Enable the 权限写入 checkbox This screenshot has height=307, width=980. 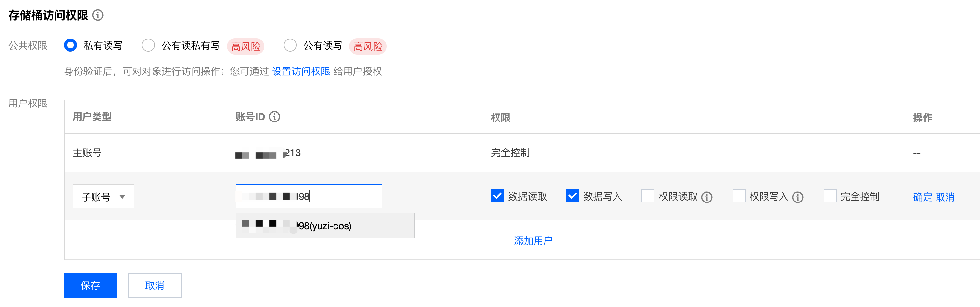coord(739,196)
